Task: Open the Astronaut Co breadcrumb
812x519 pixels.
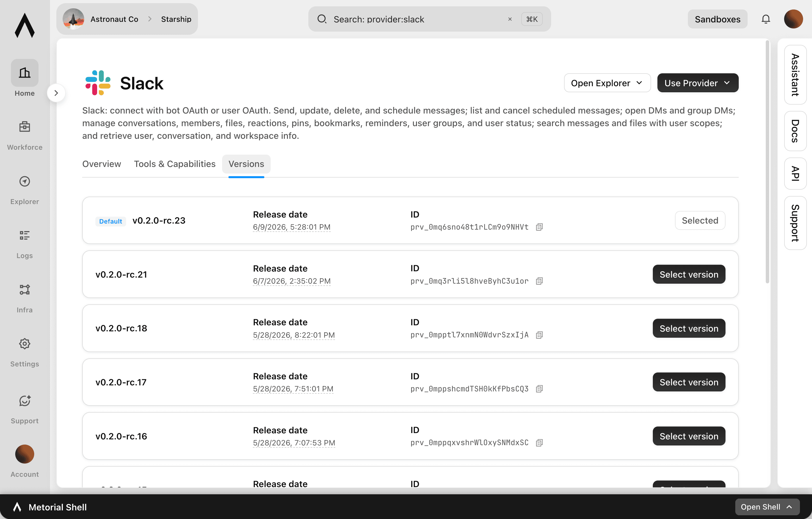Action: 114,19
